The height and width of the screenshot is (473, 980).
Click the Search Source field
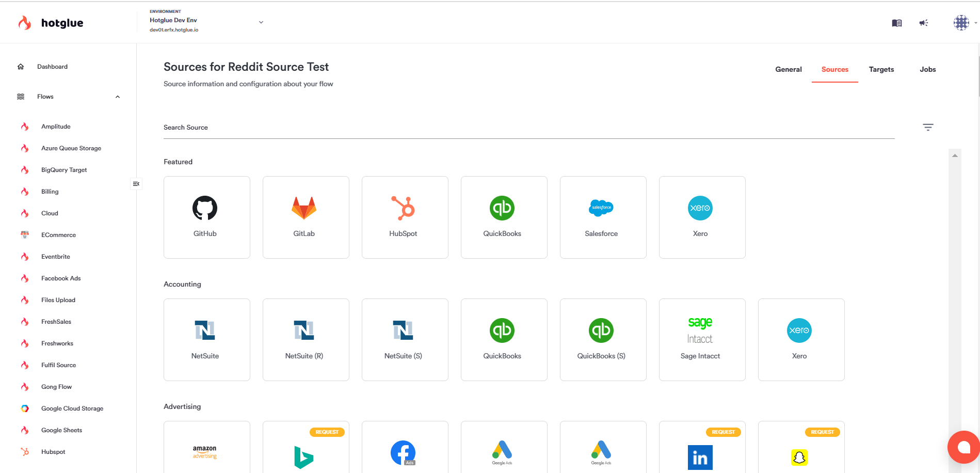(x=529, y=128)
